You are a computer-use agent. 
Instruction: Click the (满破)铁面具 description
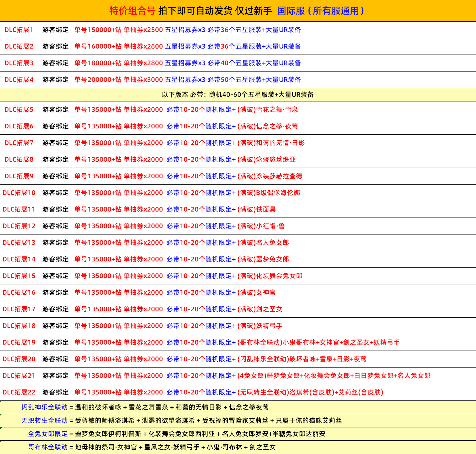[x=257, y=210]
